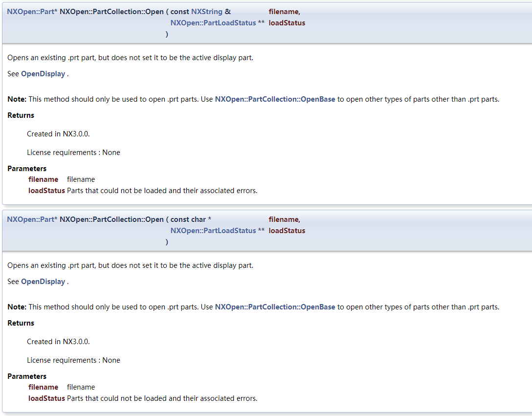Viewport: 532px width, 416px height.
Task: Click loadStatus parameter in first signature header
Action: [x=287, y=23]
